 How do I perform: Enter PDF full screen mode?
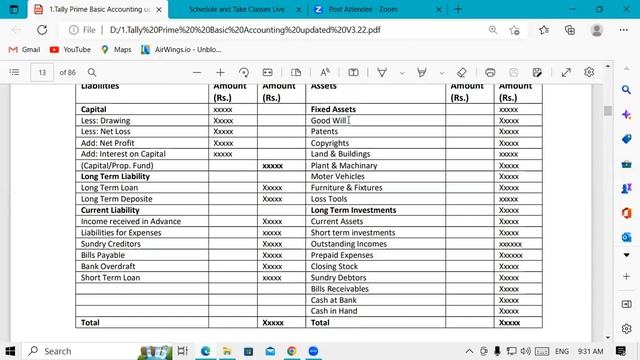tap(566, 72)
